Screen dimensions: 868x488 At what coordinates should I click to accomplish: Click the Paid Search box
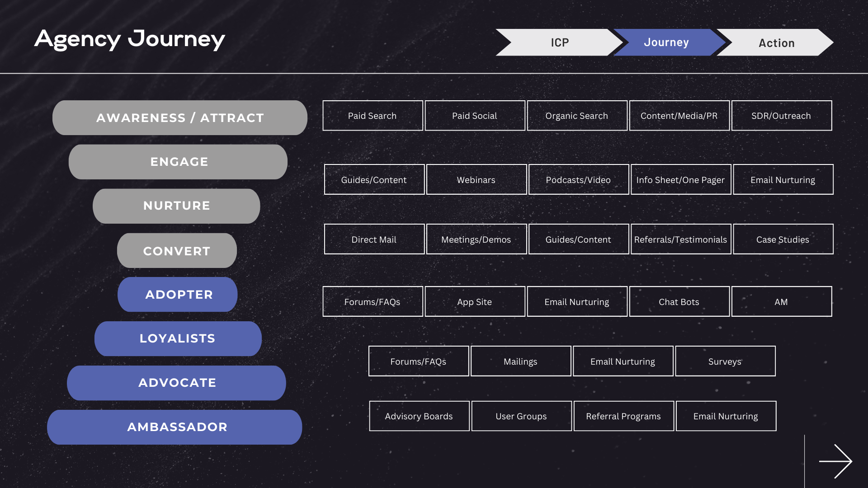point(373,116)
